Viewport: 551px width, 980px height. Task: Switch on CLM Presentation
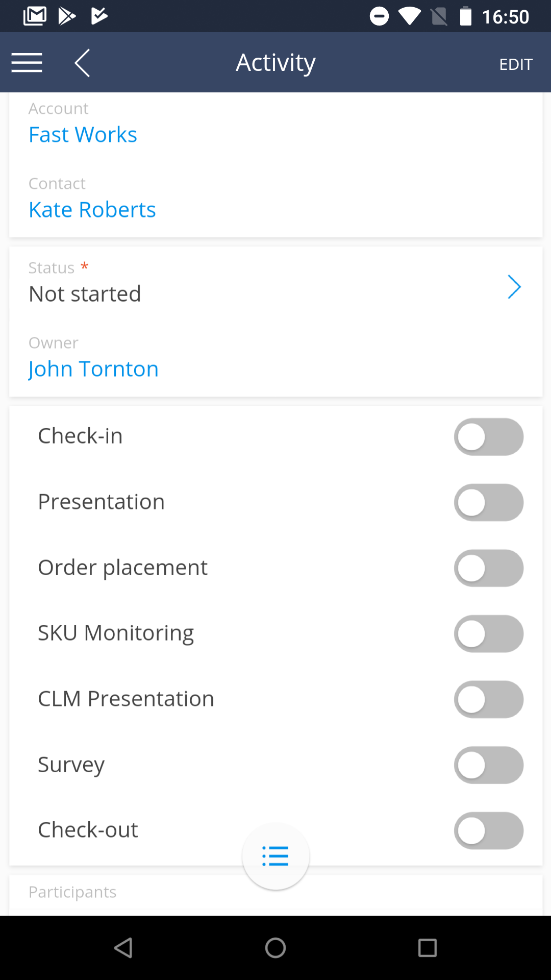pos(488,699)
